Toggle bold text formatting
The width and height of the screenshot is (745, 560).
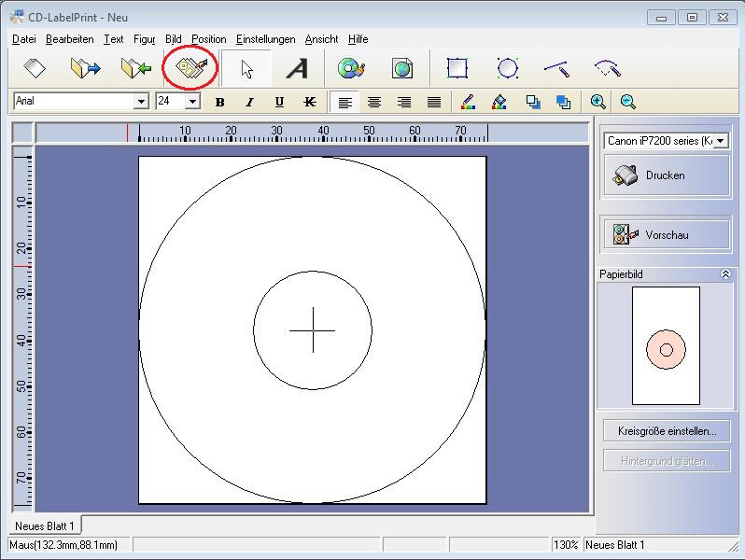pos(219,102)
